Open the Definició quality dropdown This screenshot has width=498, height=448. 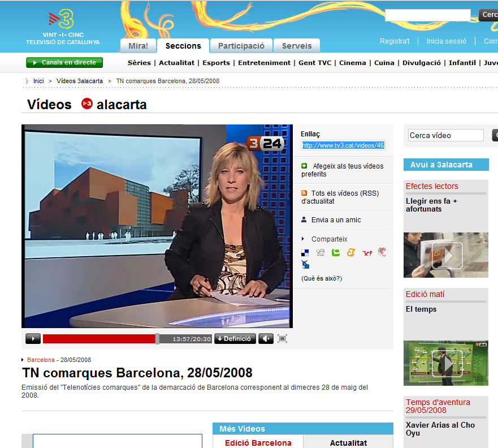click(235, 339)
